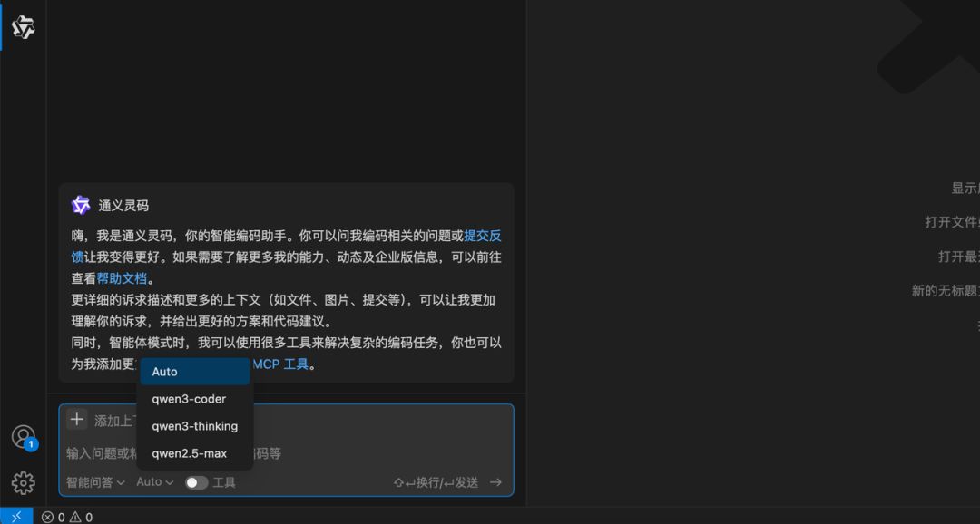Open the MCP 工具 link
The width and height of the screenshot is (980, 524).
point(280,364)
